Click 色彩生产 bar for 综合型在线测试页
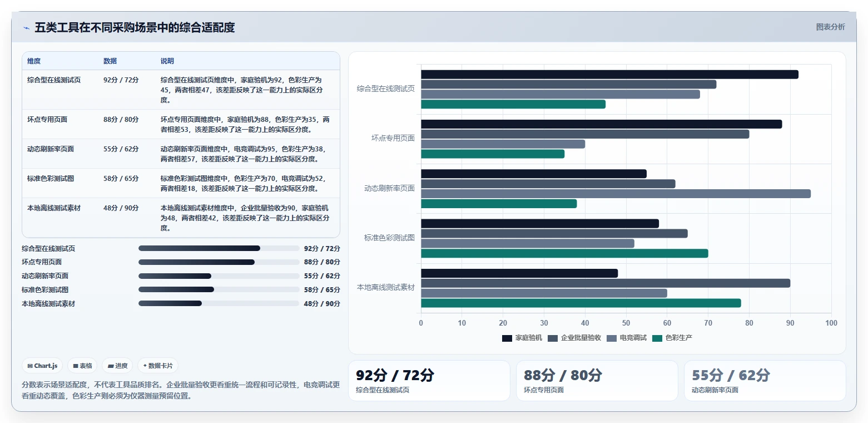Image resolution: width=868 pixels, height=423 pixels. (x=513, y=104)
